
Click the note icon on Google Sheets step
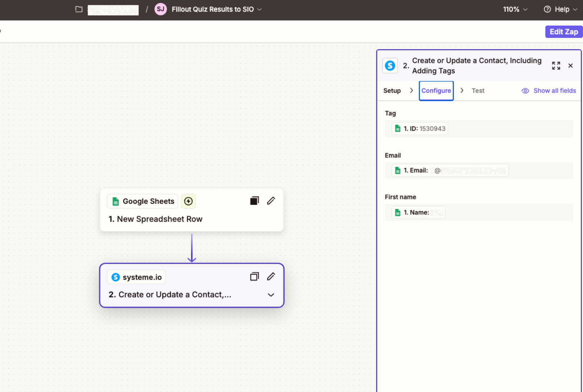[x=254, y=201]
